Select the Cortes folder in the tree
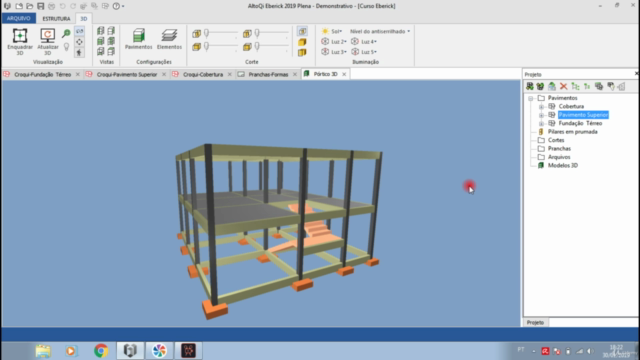This screenshot has height=360, width=640. 556,140
